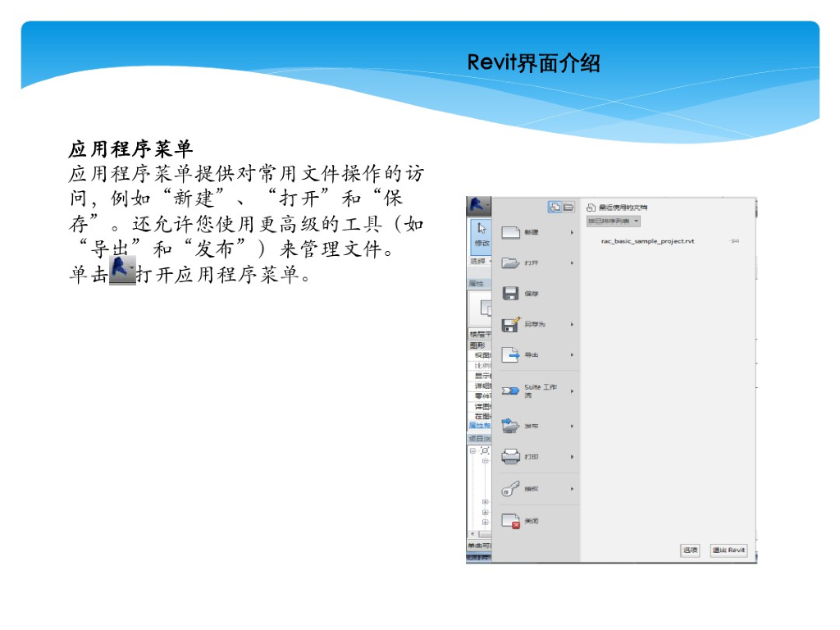Screen dimensions: 840x630
Task: Expand the Suite 工作流 submenu arrow
Action: click(x=572, y=391)
